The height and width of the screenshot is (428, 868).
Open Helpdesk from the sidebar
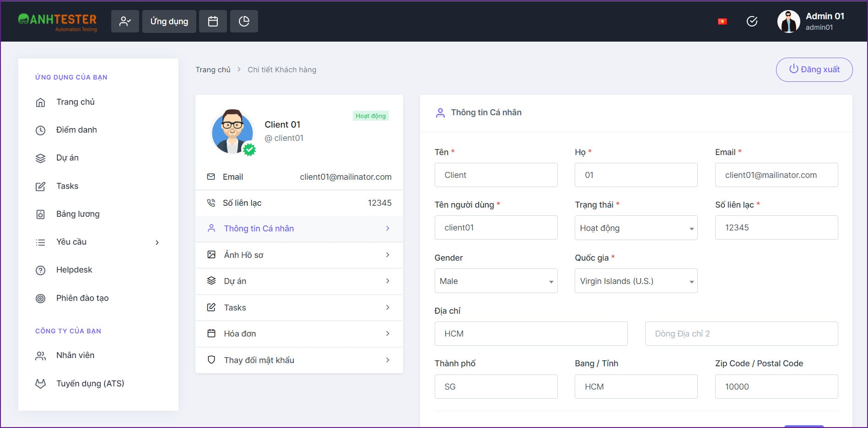pos(74,270)
